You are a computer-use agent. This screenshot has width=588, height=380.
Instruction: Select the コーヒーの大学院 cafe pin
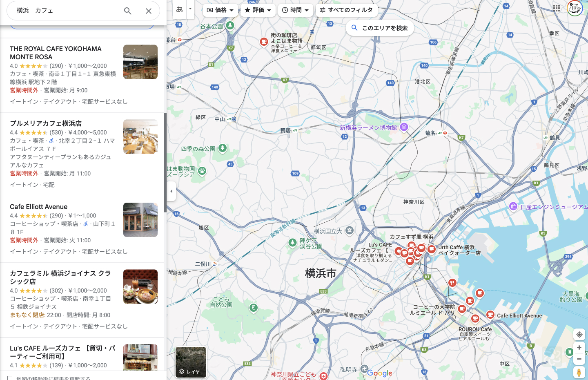462,309
